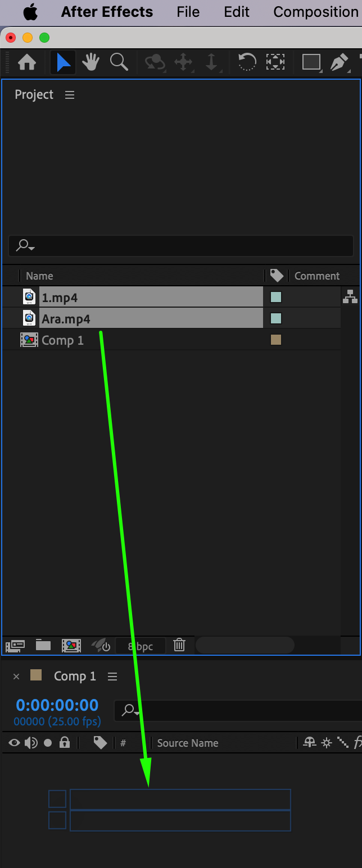
Task: Click the Home icon in toolbar
Action: click(27, 62)
